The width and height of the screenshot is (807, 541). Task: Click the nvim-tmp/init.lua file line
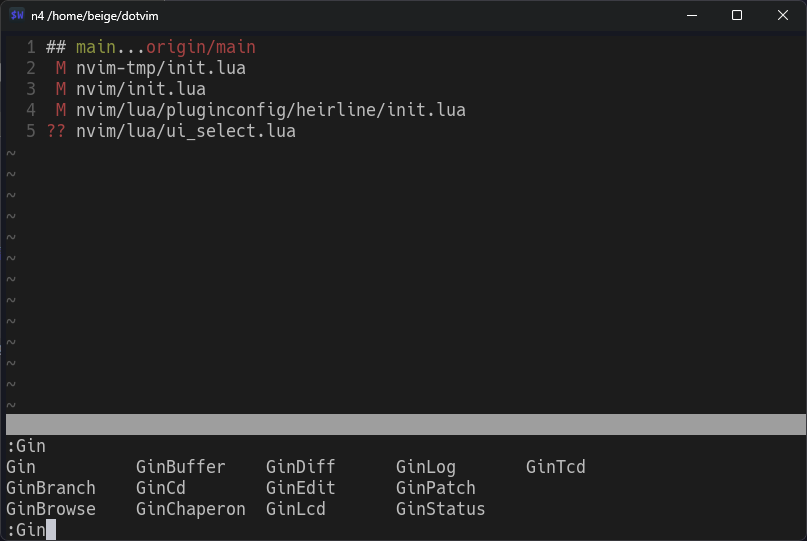click(160, 68)
